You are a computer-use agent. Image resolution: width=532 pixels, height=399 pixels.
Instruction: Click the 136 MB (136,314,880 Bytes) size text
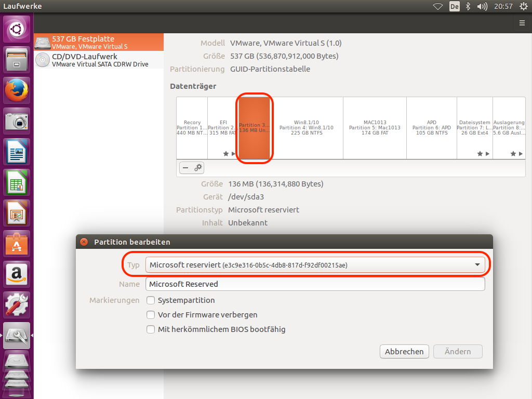click(x=276, y=184)
